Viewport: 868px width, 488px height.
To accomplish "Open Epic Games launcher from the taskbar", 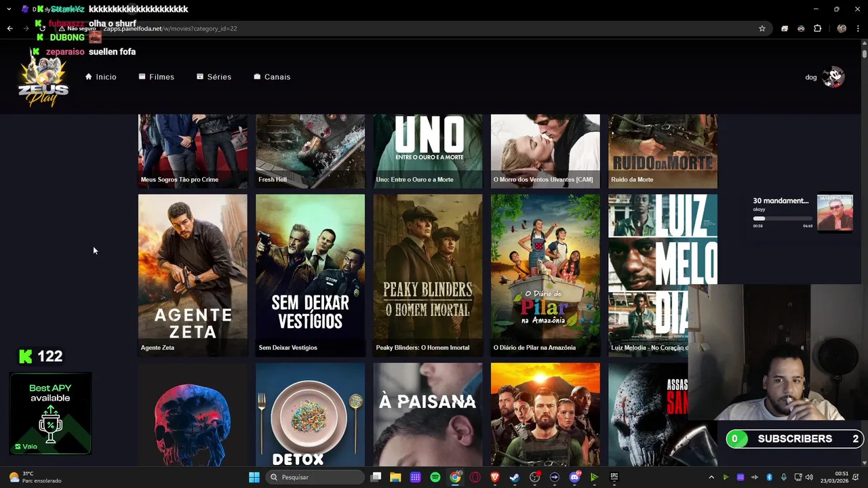I will (614, 477).
